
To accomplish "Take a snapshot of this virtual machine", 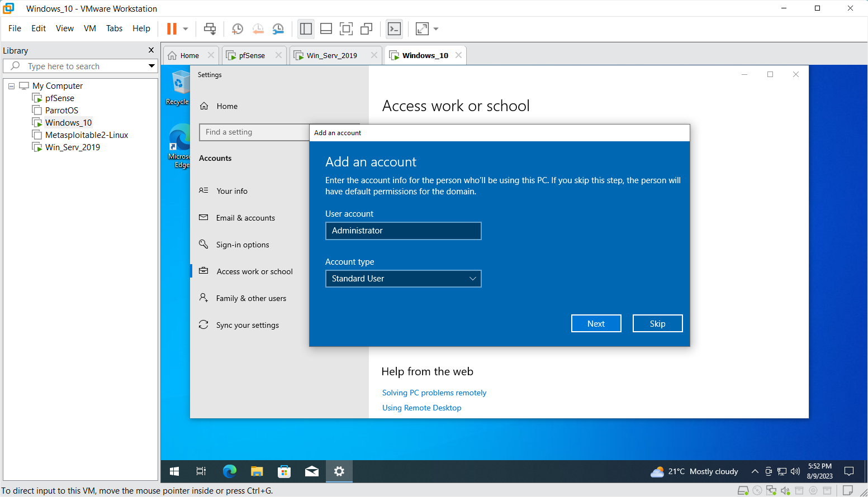I will pos(238,28).
